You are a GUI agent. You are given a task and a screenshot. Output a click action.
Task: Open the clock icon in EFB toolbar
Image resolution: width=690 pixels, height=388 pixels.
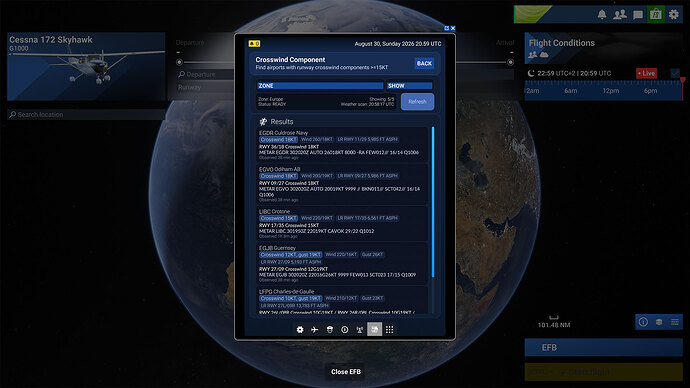point(345,329)
